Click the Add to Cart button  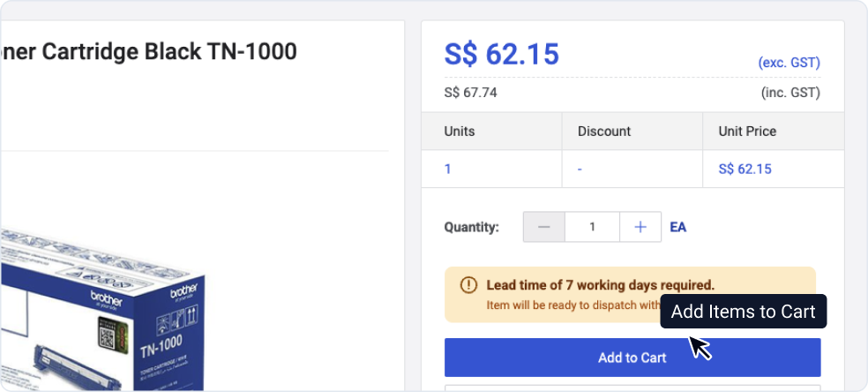click(632, 358)
